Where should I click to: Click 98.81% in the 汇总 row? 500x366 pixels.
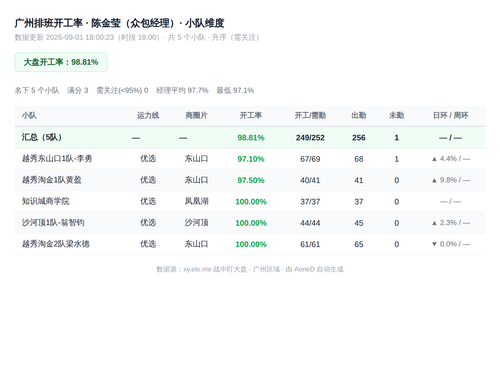[251, 138]
